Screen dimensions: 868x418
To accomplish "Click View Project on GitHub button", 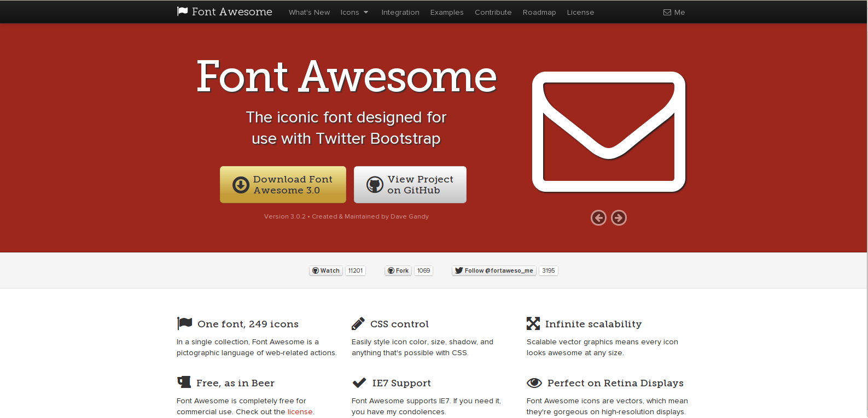I will point(410,185).
